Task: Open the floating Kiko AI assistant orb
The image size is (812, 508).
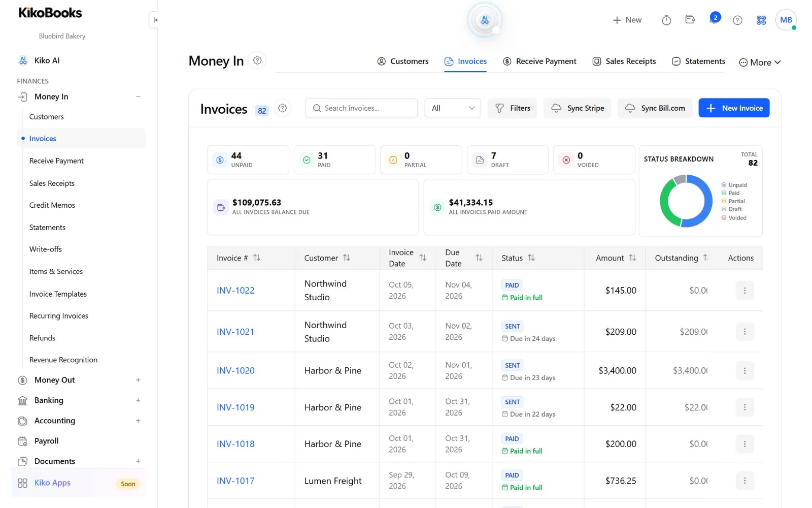Action: point(485,20)
